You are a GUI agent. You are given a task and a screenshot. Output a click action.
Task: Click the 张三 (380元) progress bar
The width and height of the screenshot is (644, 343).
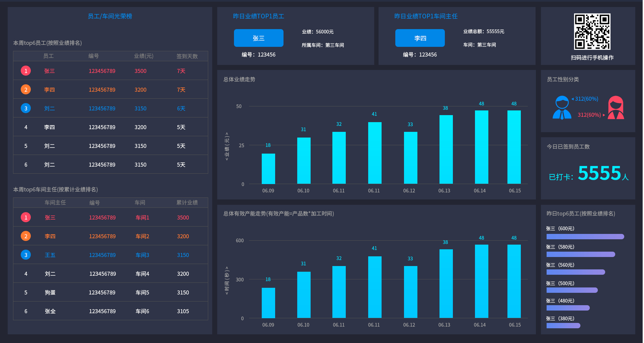(x=563, y=326)
